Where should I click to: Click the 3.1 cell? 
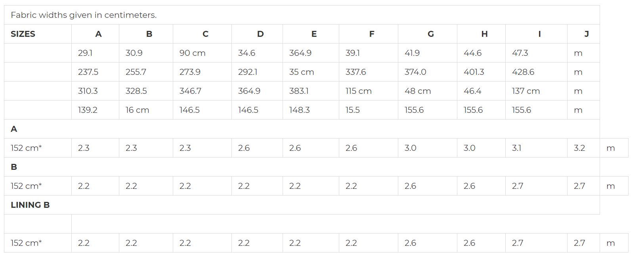click(516, 148)
